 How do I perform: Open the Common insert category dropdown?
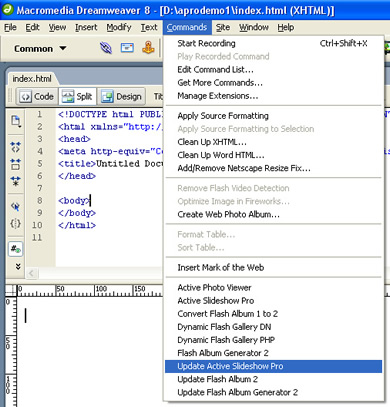coord(40,49)
